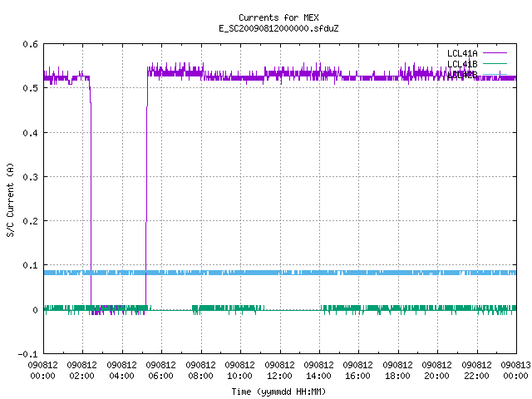This screenshot has width=532, height=399.
Task: Select the file name E_SC20090812000000.sfduZ
Action: pyautogui.click(x=278, y=28)
